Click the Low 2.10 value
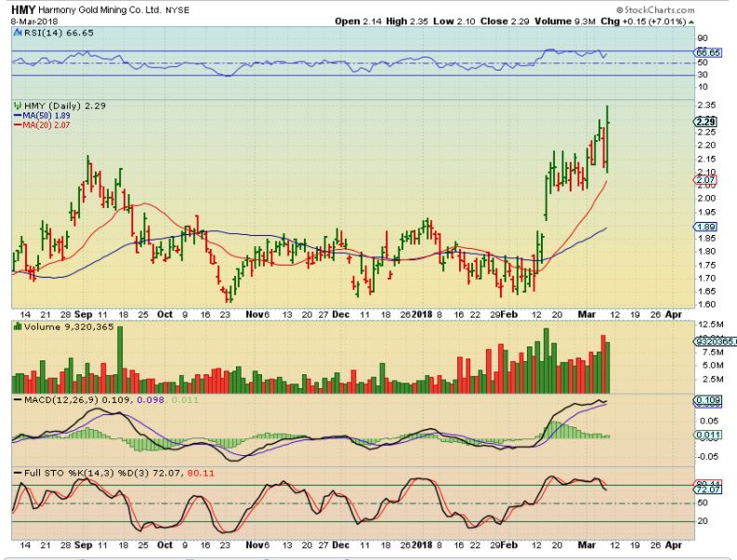The image size is (737, 560). coord(454,21)
